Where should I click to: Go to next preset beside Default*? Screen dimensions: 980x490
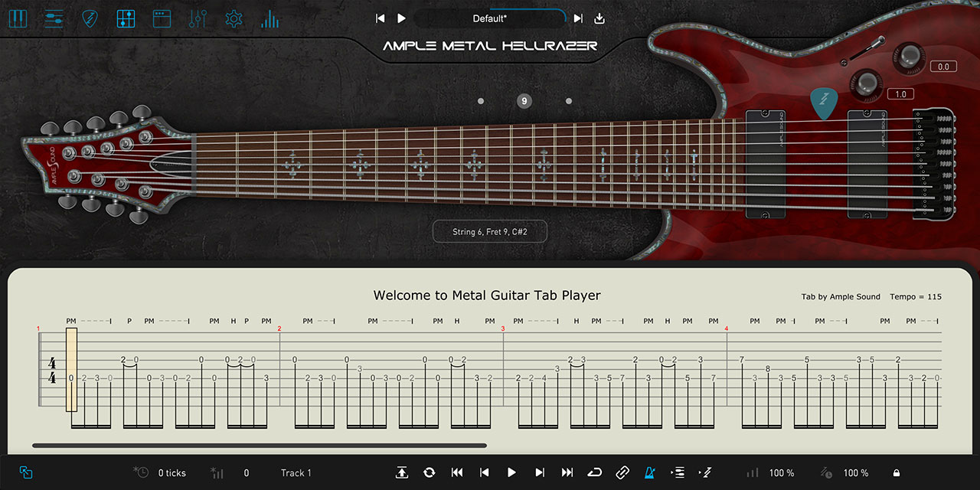(578, 18)
